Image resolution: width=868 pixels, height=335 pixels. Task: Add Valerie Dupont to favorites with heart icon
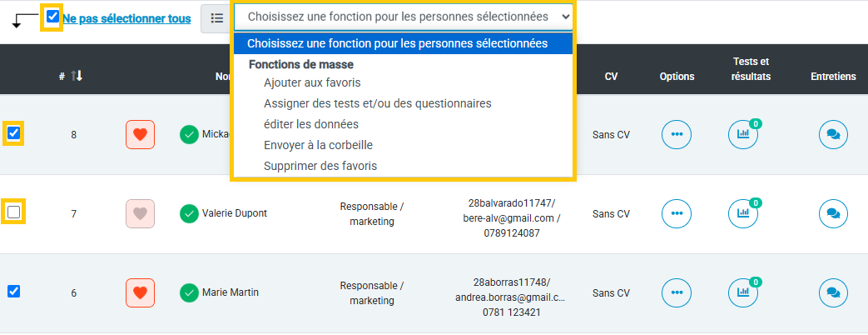click(x=140, y=213)
